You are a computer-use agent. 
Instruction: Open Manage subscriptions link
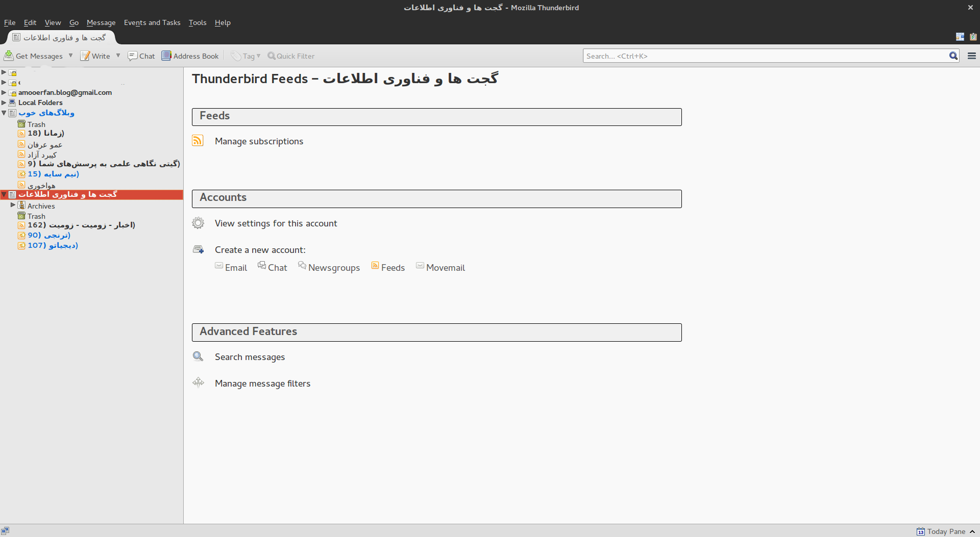[x=259, y=141]
